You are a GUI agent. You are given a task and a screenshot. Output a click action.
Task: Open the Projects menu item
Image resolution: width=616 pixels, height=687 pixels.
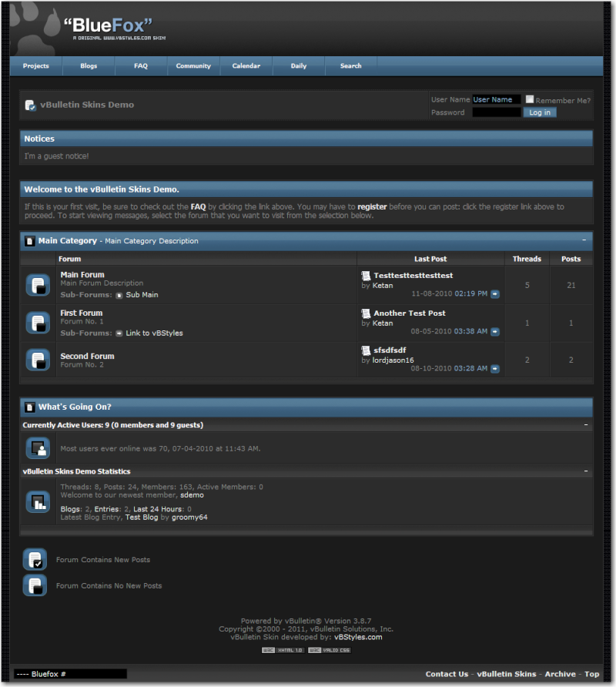(36, 65)
